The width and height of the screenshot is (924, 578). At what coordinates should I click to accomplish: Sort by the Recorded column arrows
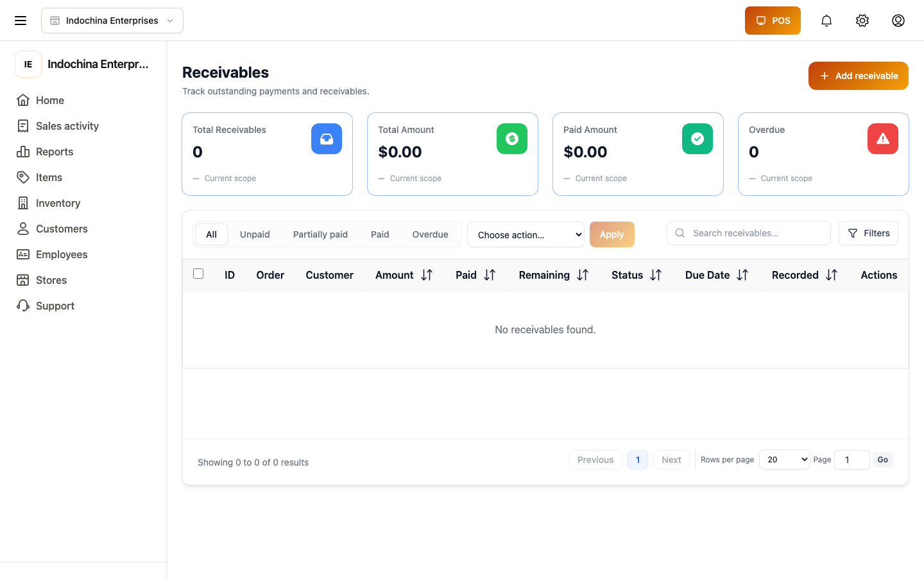pos(832,275)
